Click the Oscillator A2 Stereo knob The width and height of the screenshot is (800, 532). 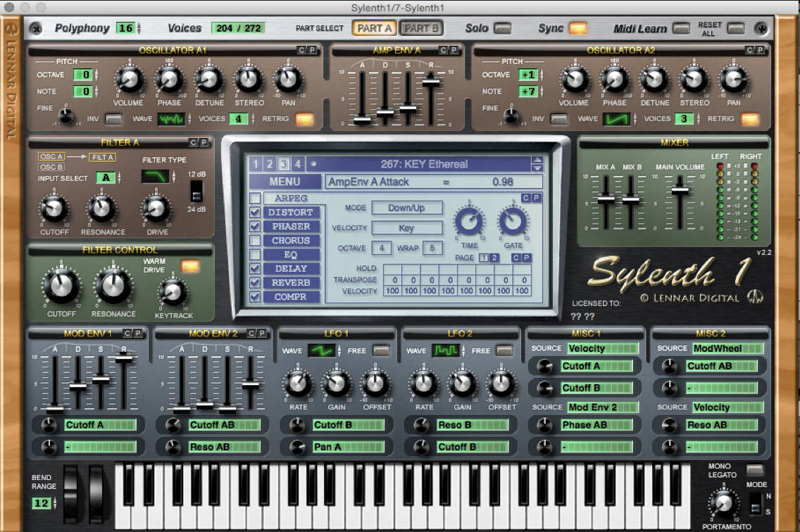click(x=694, y=80)
